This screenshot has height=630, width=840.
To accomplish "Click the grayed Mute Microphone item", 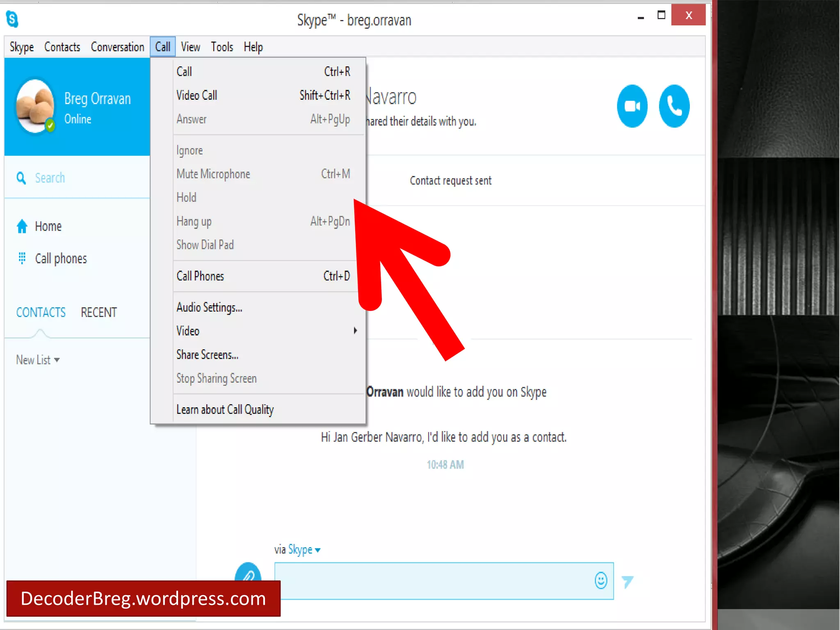I will click(x=263, y=174).
